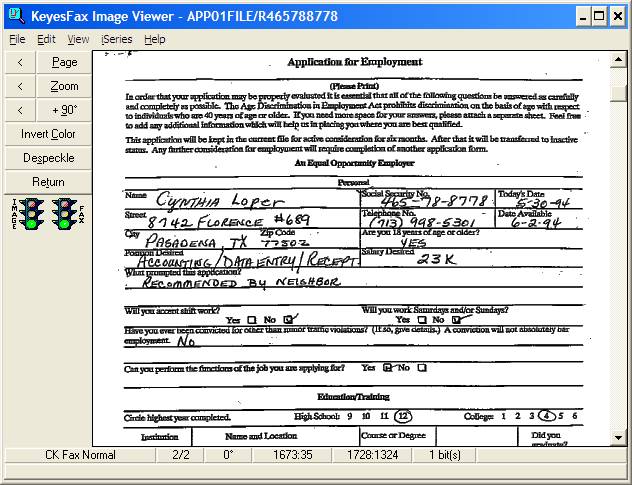The width and height of the screenshot is (632, 485).
Task: Click the Today's Date value '5-30-94'
Action: 543,202
